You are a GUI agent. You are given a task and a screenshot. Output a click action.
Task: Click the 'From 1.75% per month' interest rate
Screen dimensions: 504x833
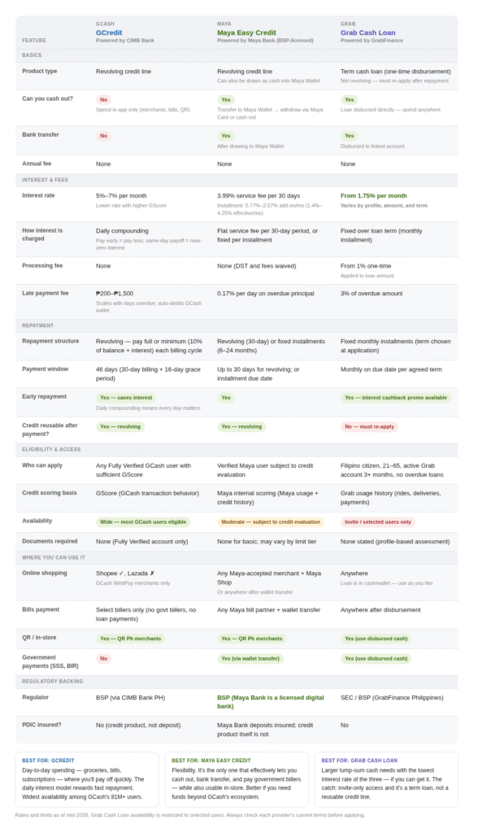[x=373, y=195]
